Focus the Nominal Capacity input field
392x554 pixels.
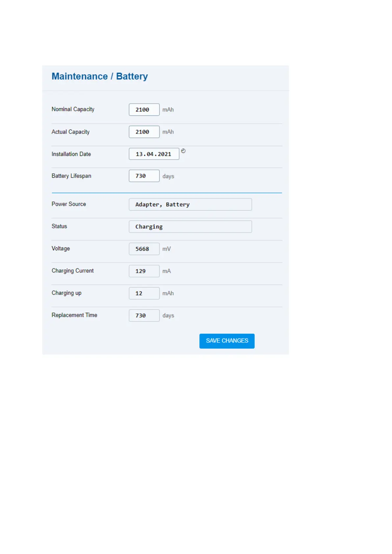[x=144, y=110]
